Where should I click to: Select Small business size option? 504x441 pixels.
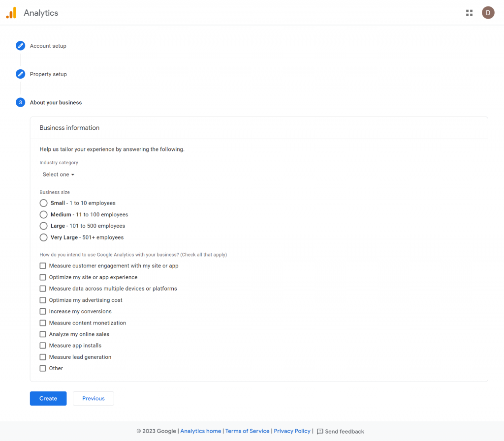[44, 203]
